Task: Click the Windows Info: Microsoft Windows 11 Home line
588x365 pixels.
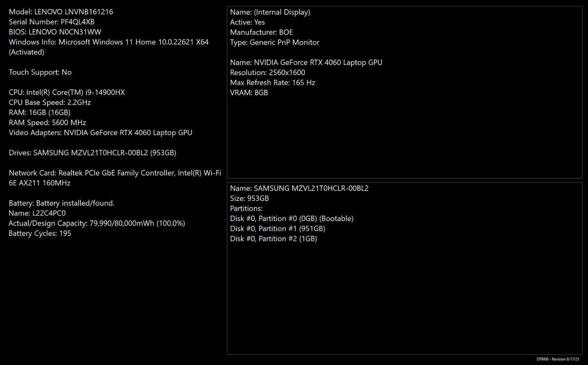Action: point(109,42)
